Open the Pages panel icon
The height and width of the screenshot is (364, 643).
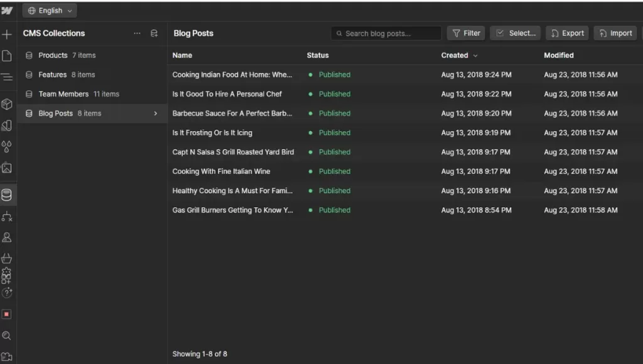click(x=6, y=56)
